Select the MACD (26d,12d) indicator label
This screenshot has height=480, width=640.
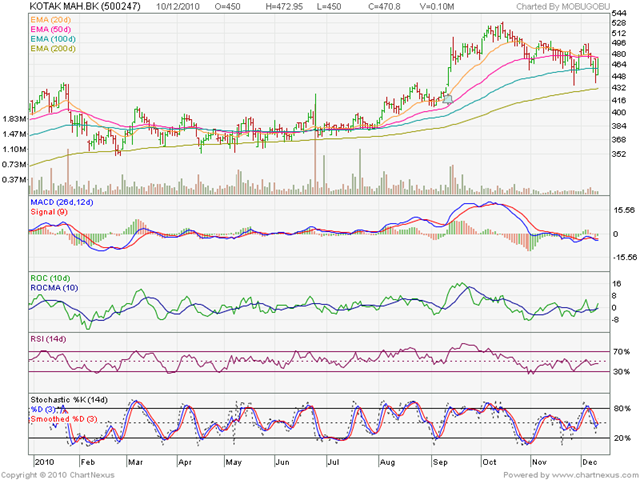62,202
